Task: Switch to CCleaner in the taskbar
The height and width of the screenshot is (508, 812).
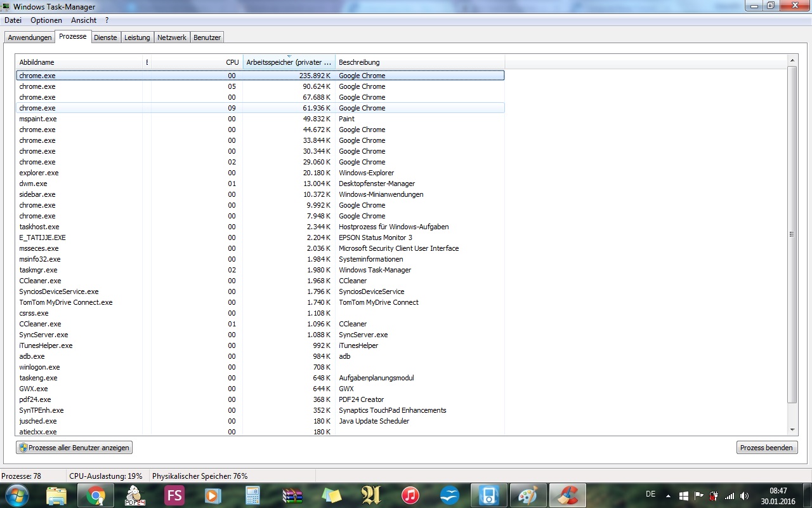Action: tap(567, 495)
